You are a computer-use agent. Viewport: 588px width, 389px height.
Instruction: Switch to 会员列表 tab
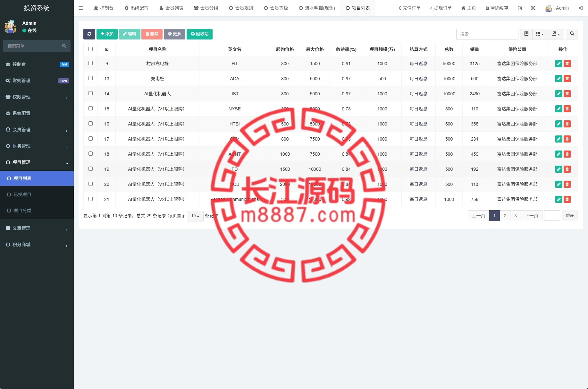[171, 8]
